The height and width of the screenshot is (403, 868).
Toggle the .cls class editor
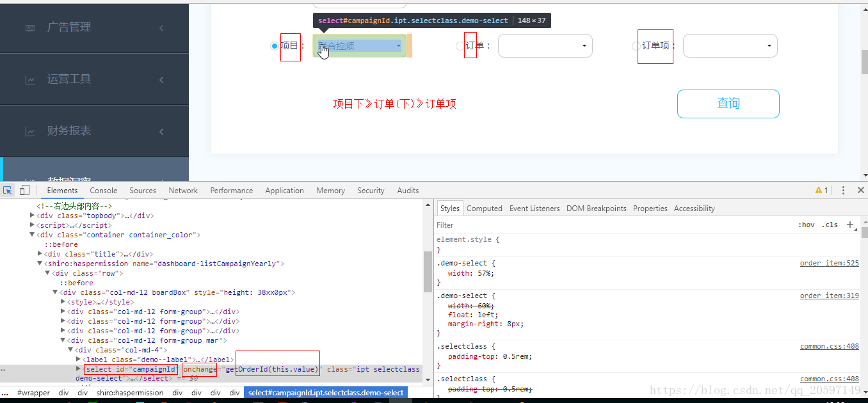pos(830,225)
